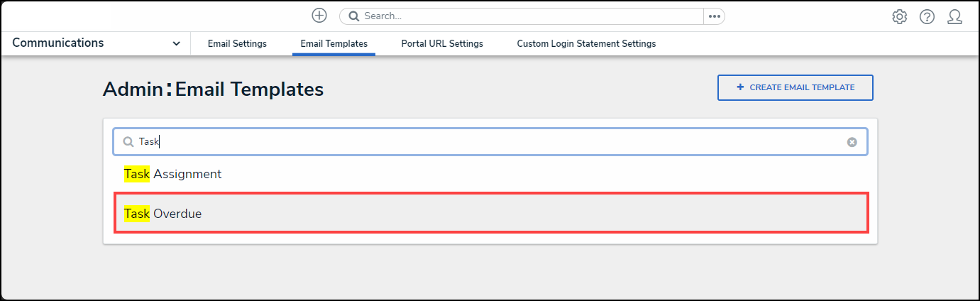Clear the template search with the x icon

tap(852, 142)
